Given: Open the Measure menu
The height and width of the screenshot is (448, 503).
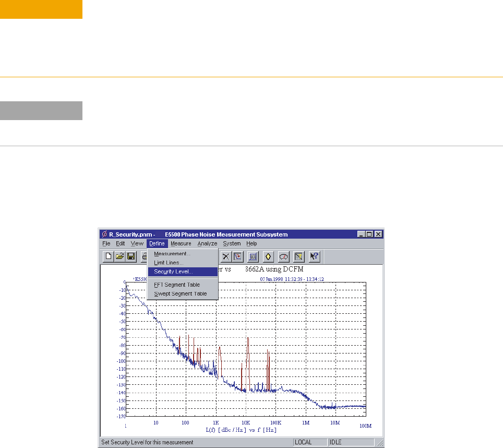Looking at the screenshot, I should 181,243.
